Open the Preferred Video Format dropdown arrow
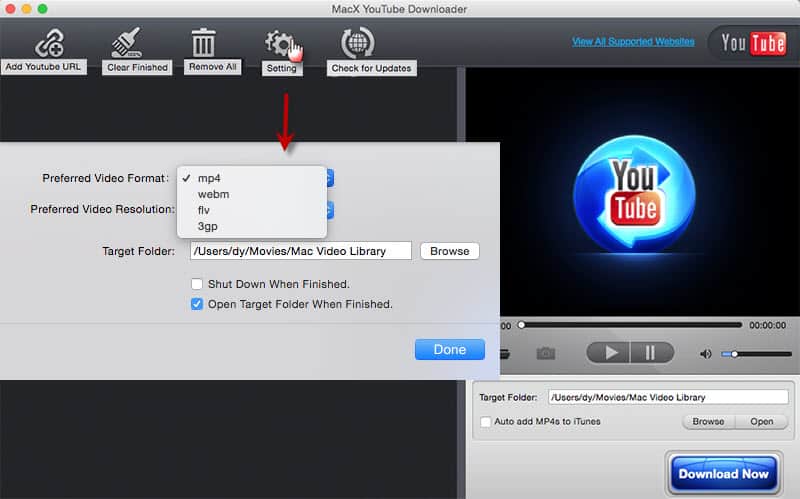 330,178
